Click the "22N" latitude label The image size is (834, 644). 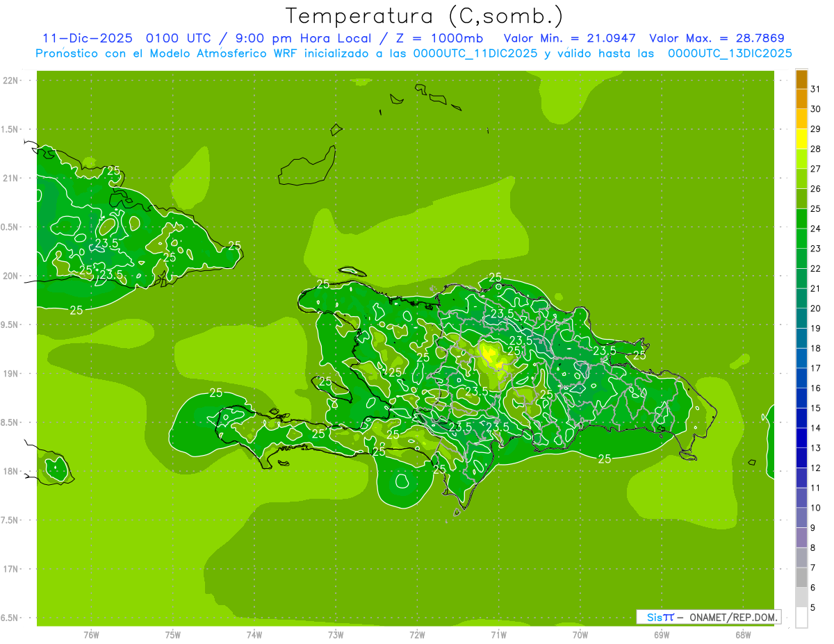(x=10, y=81)
